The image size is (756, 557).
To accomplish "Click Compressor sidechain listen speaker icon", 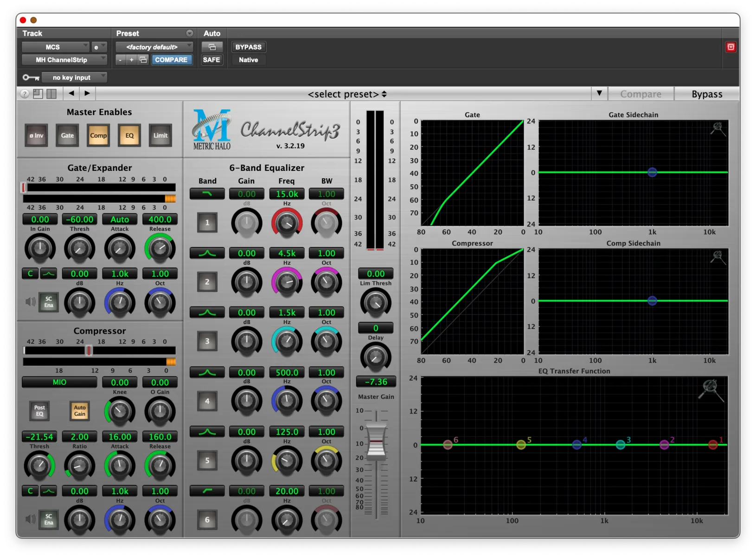I will (31, 519).
